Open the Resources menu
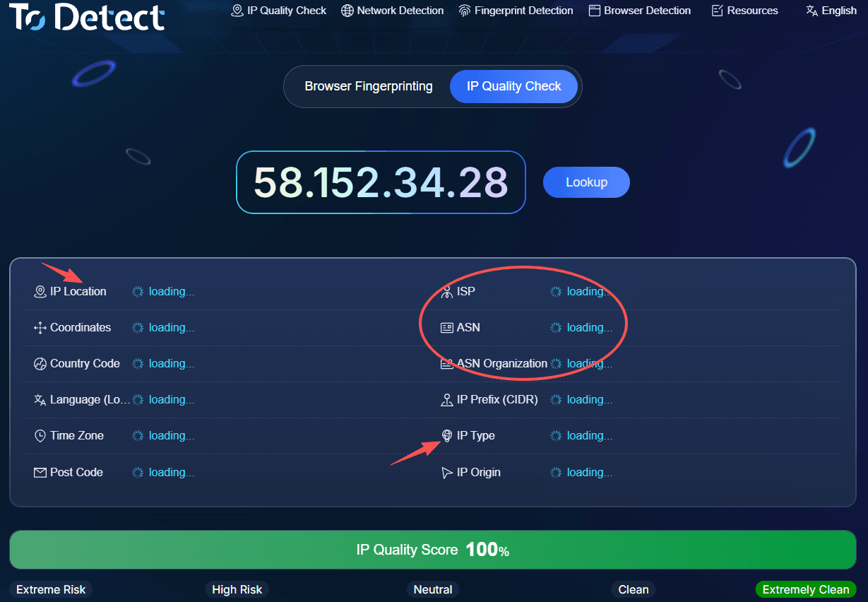Viewport: 868px width, 602px height. pos(744,11)
